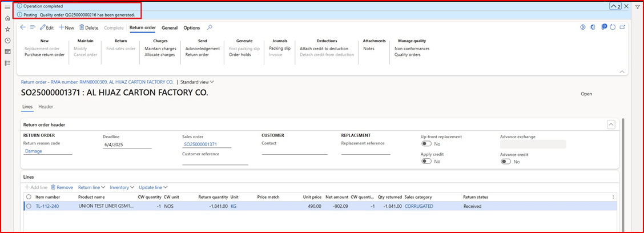Screen dimensions: 644x233
Task: Click the search magnifier in action pane
Action: tap(210, 27)
